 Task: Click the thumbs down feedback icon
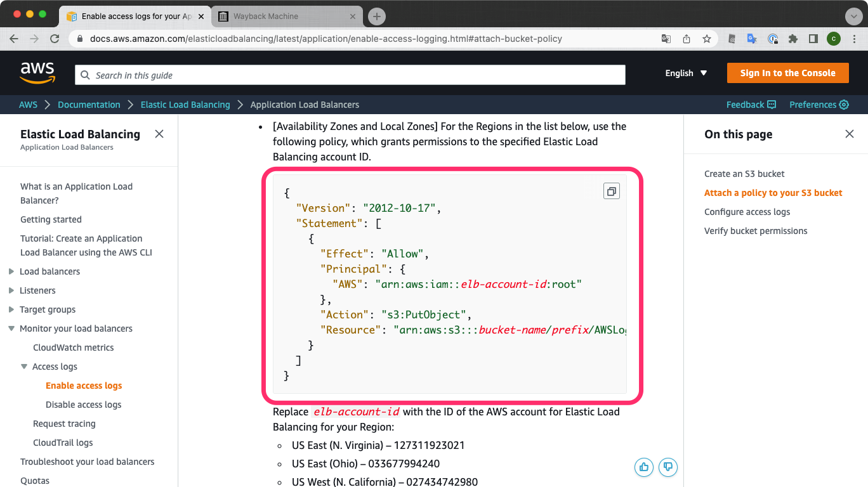tap(667, 467)
